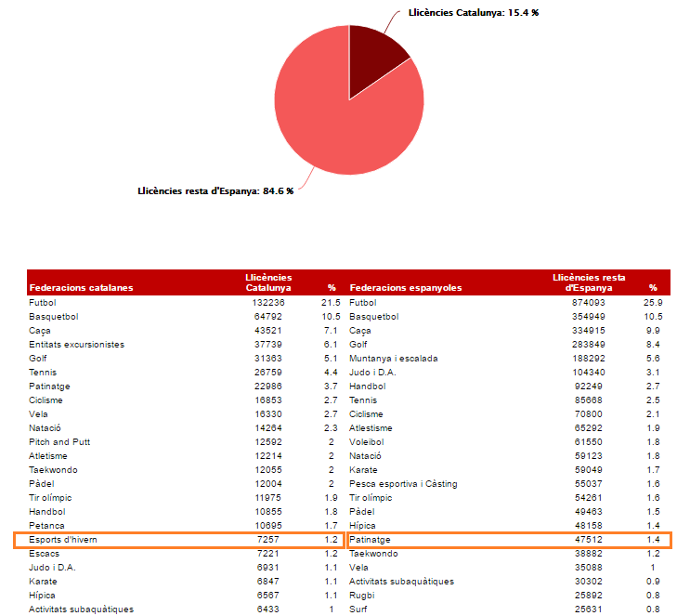The height and width of the screenshot is (616, 690).
Task: Select Pesca esportiva i Càsting entry
Action: coord(403,484)
